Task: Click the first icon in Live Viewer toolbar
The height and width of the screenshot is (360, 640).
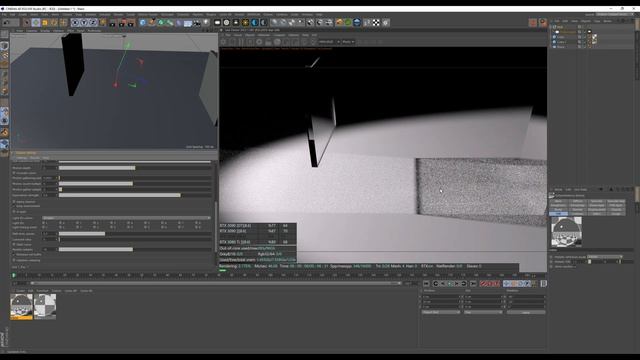Action: pyautogui.click(x=223, y=42)
